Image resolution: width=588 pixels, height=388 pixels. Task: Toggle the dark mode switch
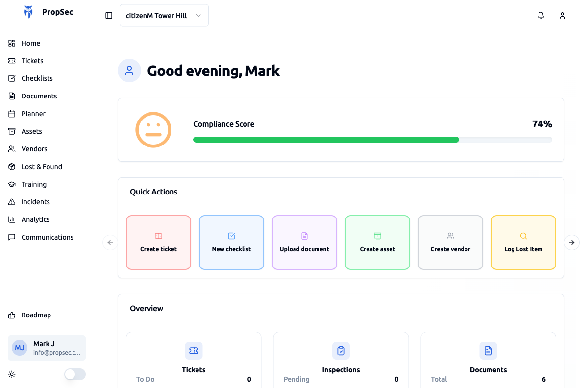(75, 374)
